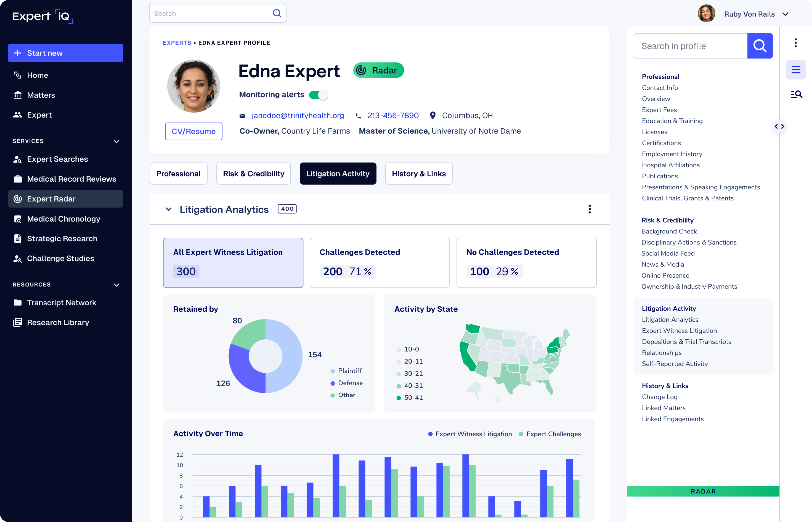Click the email envelope icon
Viewport: 812px width, 522px height.
pyautogui.click(x=242, y=116)
